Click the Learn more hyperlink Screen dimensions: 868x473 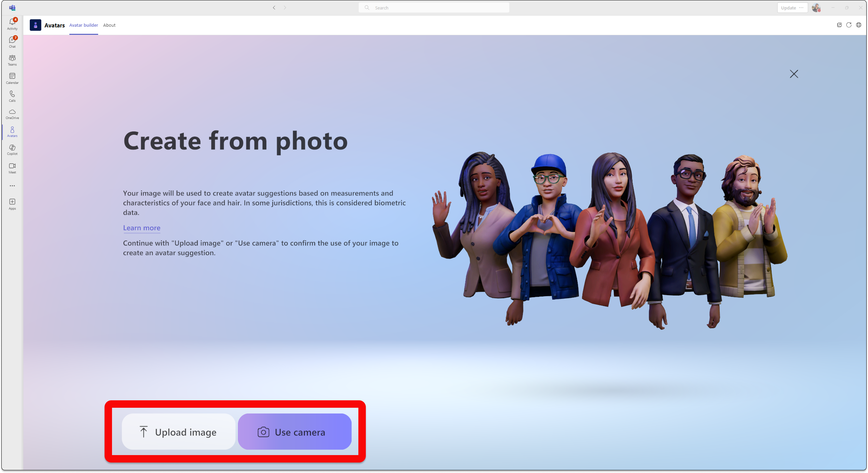[x=142, y=227]
